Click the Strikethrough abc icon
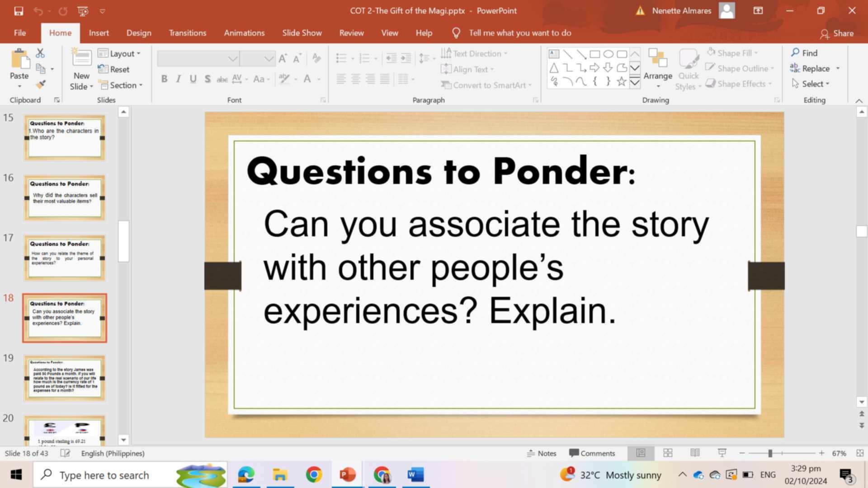The image size is (868, 488). [222, 79]
